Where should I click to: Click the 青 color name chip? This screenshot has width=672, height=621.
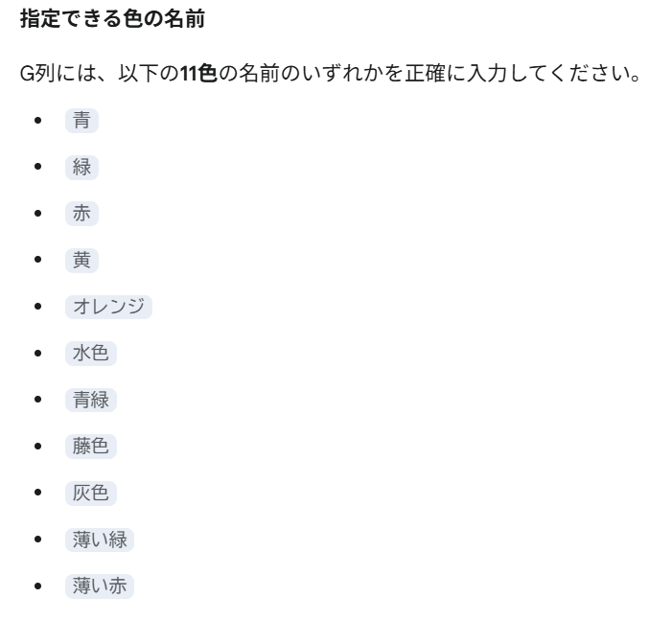pos(81,122)
